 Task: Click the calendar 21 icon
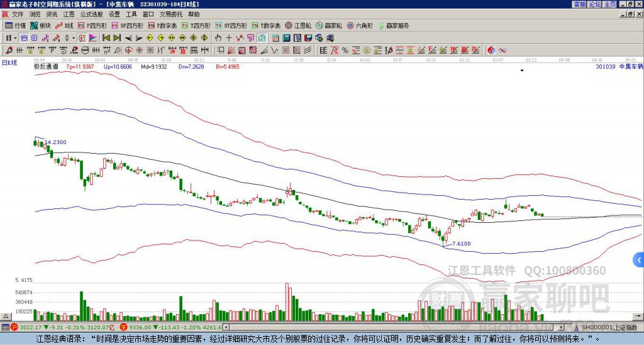[275, 38]
